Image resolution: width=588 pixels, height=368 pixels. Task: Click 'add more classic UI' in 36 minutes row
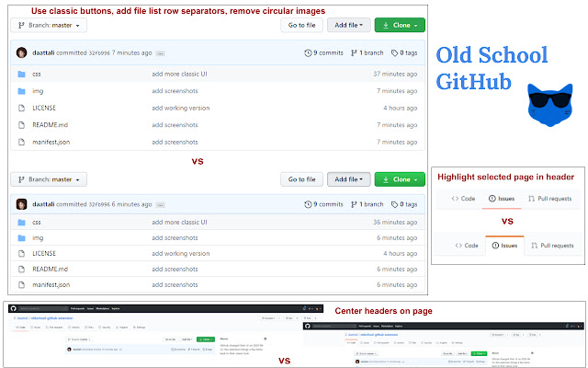tap(179, 223)
